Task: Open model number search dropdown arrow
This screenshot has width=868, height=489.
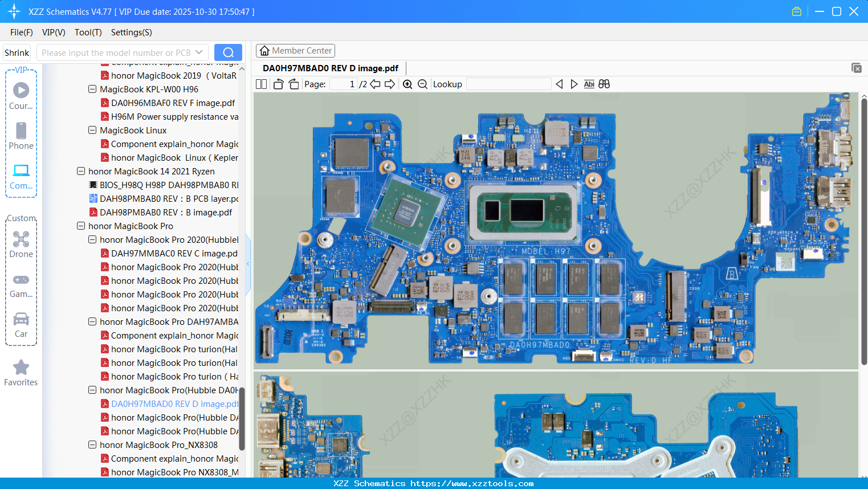Action: click(199, 52)
